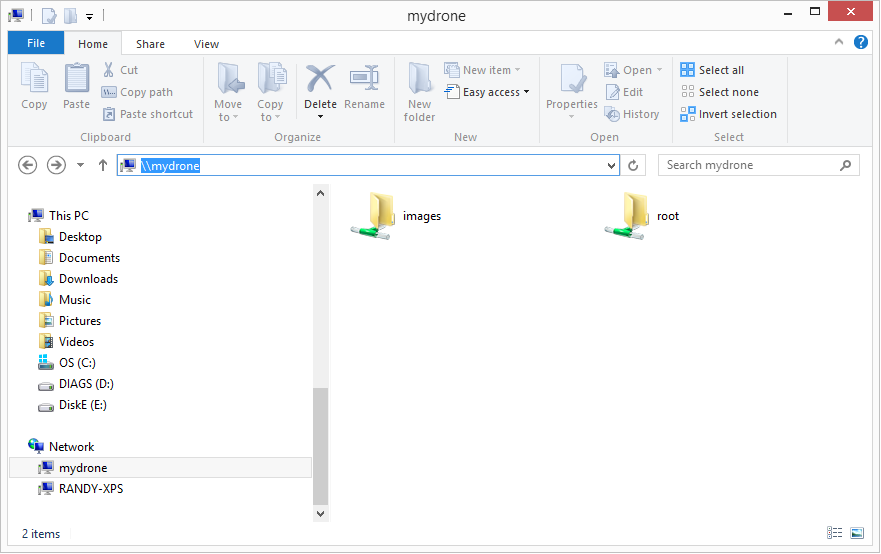Click the navigation pane scrollbar down arrow
881x554 pixels.
321,513
